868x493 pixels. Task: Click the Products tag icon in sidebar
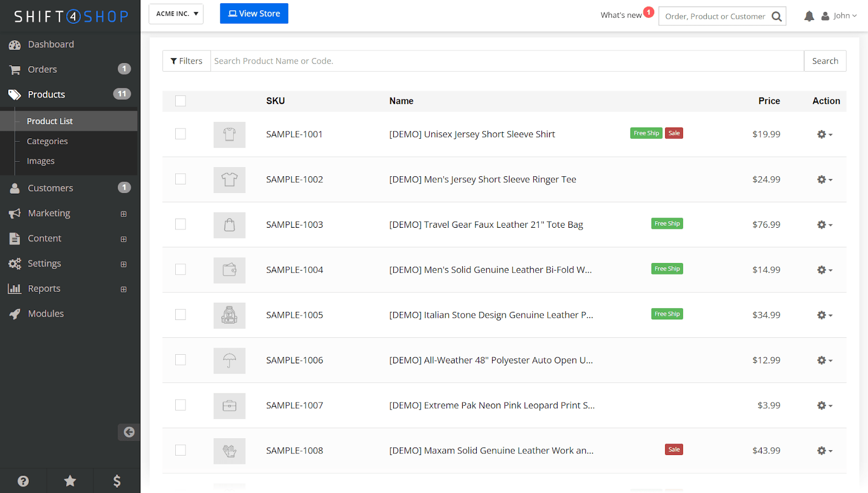15,94
